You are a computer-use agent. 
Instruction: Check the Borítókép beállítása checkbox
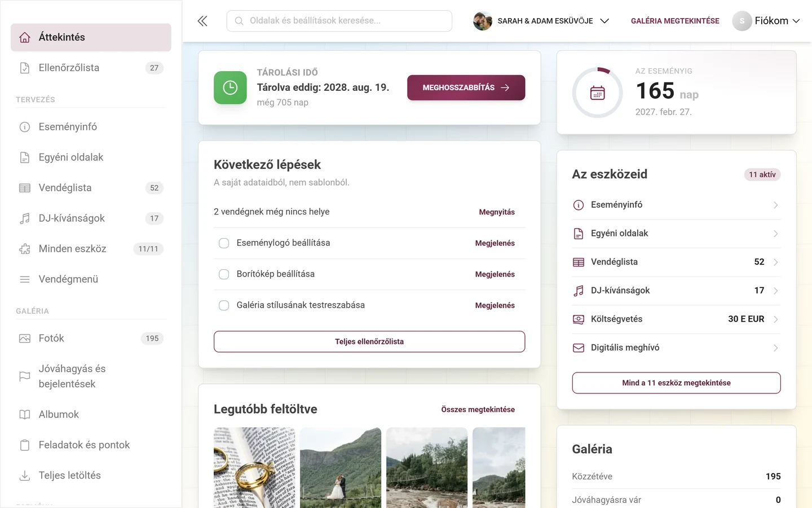224,274
